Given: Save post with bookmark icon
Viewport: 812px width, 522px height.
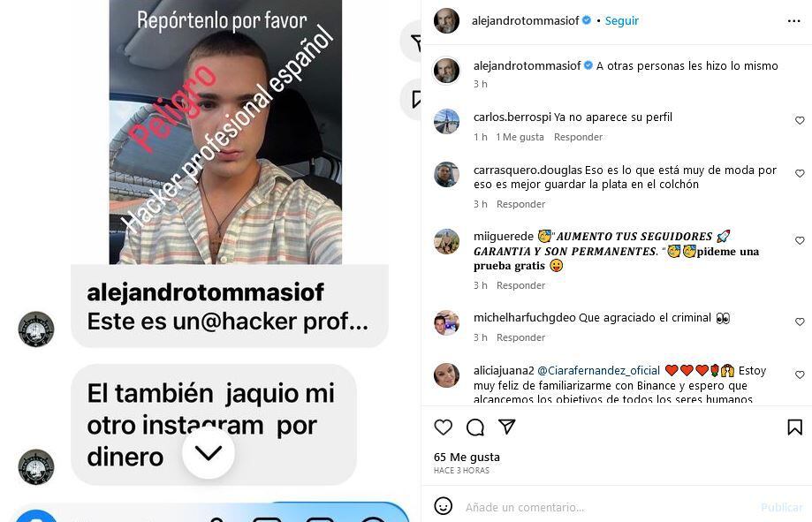Looking at the screenshot, I should click(795, 427).
